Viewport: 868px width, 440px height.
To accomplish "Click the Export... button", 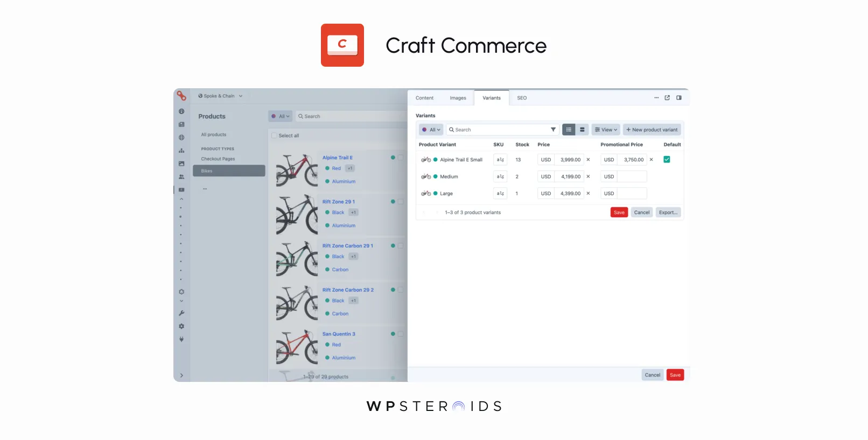I will click(668, 212).
